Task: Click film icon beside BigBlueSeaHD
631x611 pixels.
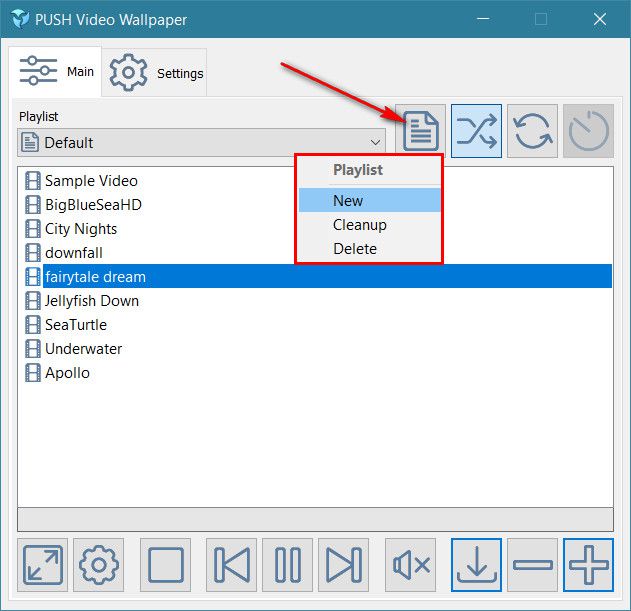Action: pyautogui.click(x=33, y=205)
